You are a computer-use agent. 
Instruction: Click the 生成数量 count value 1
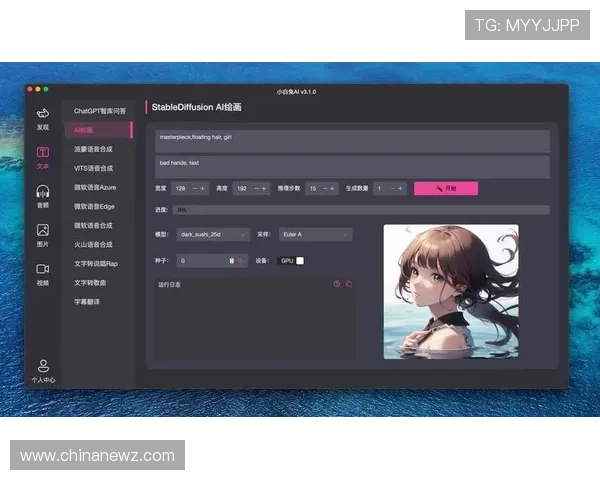(x=380, y=188)
